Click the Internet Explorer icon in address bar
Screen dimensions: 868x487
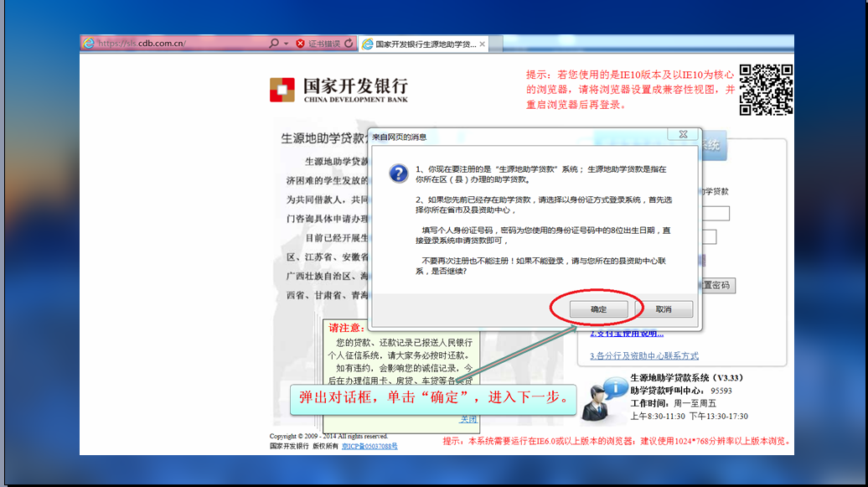pos(89,44)
